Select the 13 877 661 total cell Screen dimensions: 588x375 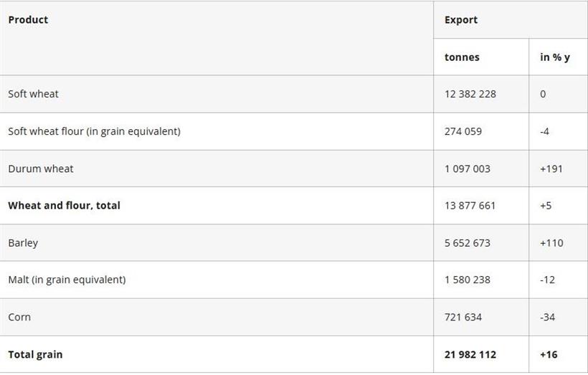click(470, 206)
